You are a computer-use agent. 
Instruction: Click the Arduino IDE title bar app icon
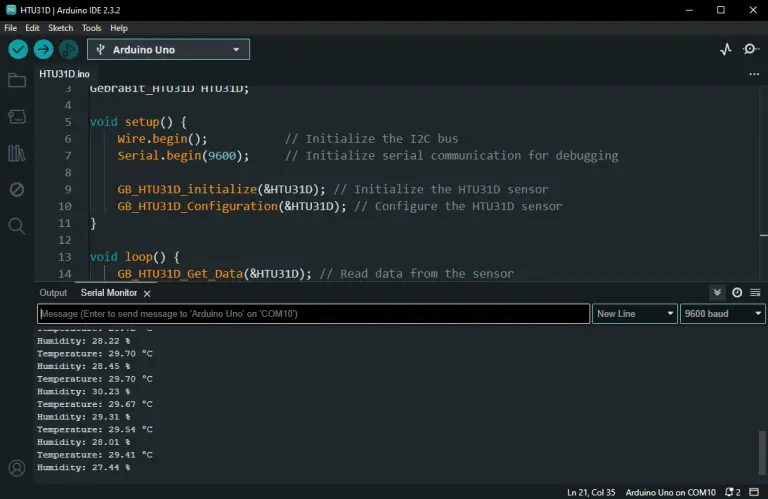pyautogui.click(x=11, y=10)
